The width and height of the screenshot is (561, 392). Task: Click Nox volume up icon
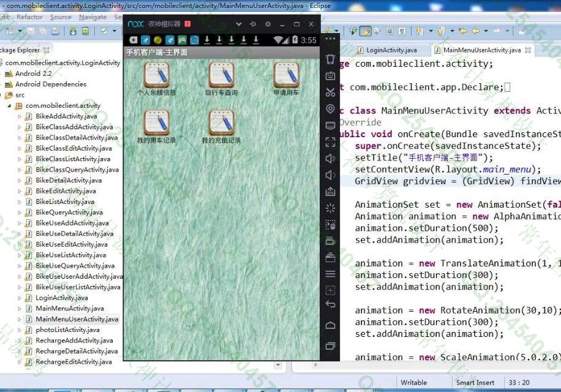pos(330,159)
